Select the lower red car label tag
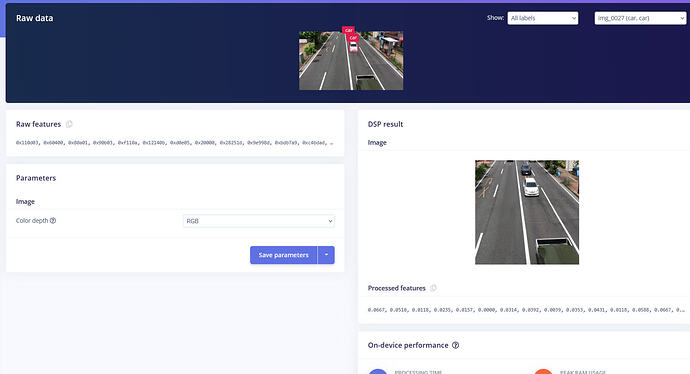The image size is (690, 374). pyautogui.click(x=353, y=37)
